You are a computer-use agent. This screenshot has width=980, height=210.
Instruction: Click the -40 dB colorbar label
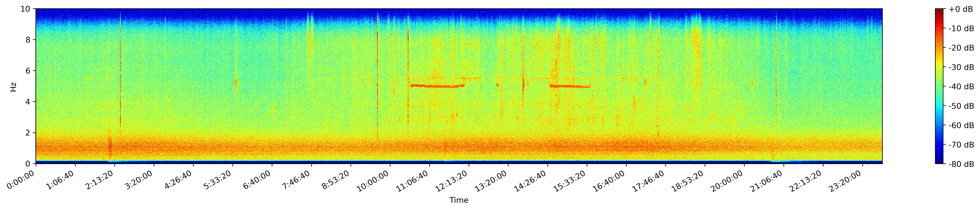(961, 86)
